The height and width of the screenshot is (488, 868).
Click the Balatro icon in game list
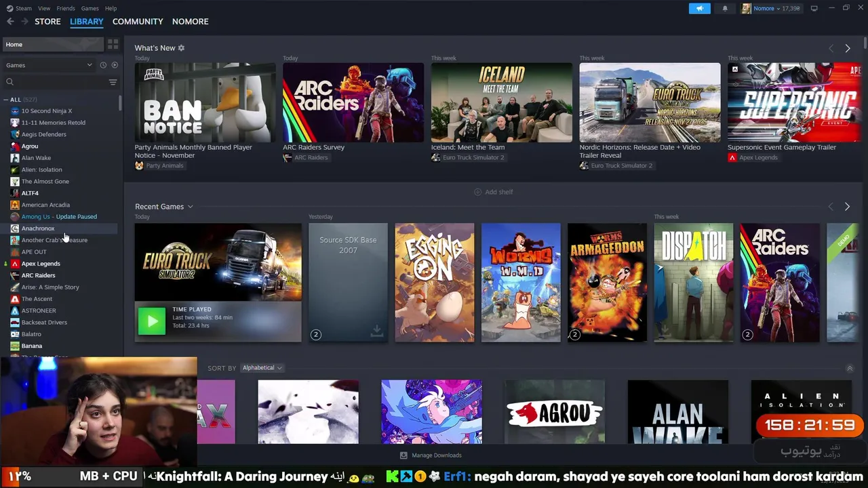[15, 334]
